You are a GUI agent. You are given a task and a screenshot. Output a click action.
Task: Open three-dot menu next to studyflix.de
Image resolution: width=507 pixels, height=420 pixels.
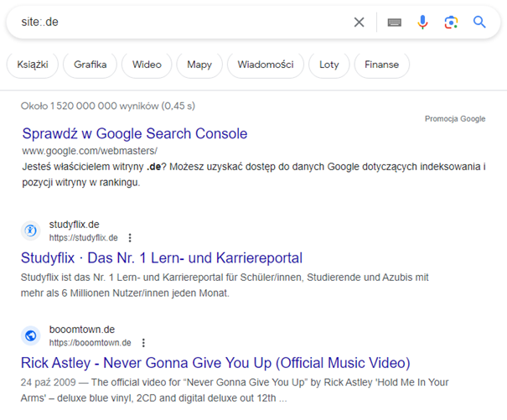pyautogui.click(x=130, y=238)
